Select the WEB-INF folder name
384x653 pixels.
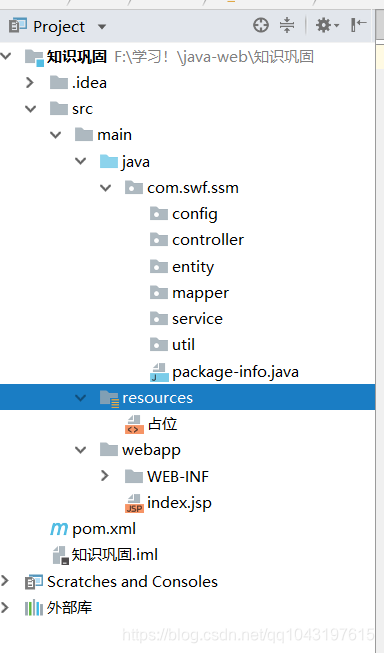(x=178, y=476)
